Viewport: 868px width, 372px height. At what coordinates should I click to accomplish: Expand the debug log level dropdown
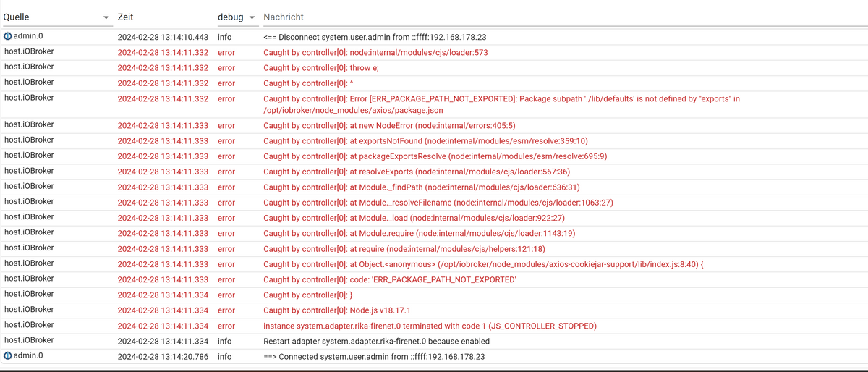(252, 17)
